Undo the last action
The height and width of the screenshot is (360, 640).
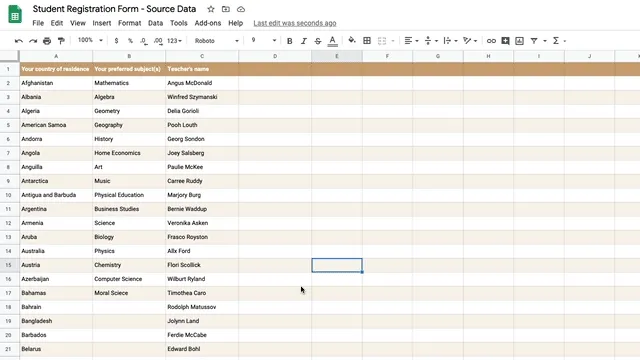19,41
